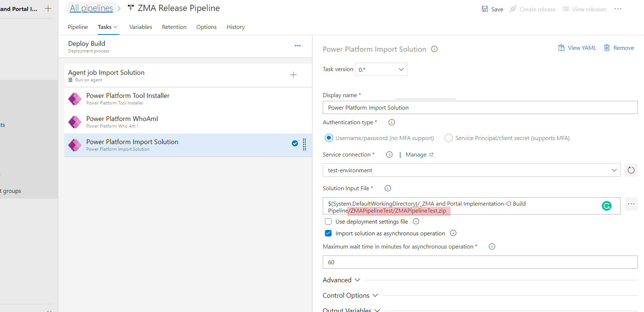
Task: Click the All pipelines breadcrumb link
Action: click(x=91, y=8)
